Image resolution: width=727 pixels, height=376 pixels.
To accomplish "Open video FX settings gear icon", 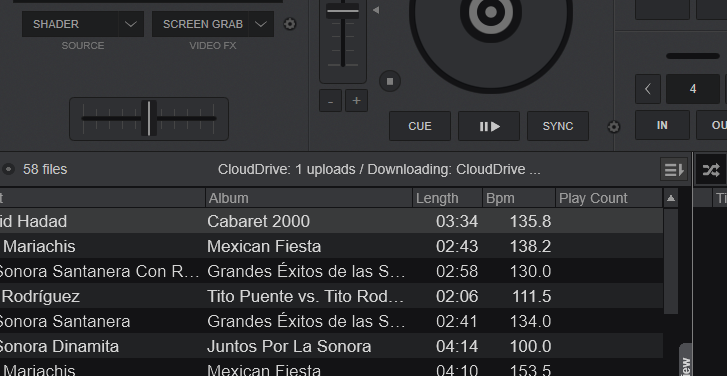I will (290, 24).
